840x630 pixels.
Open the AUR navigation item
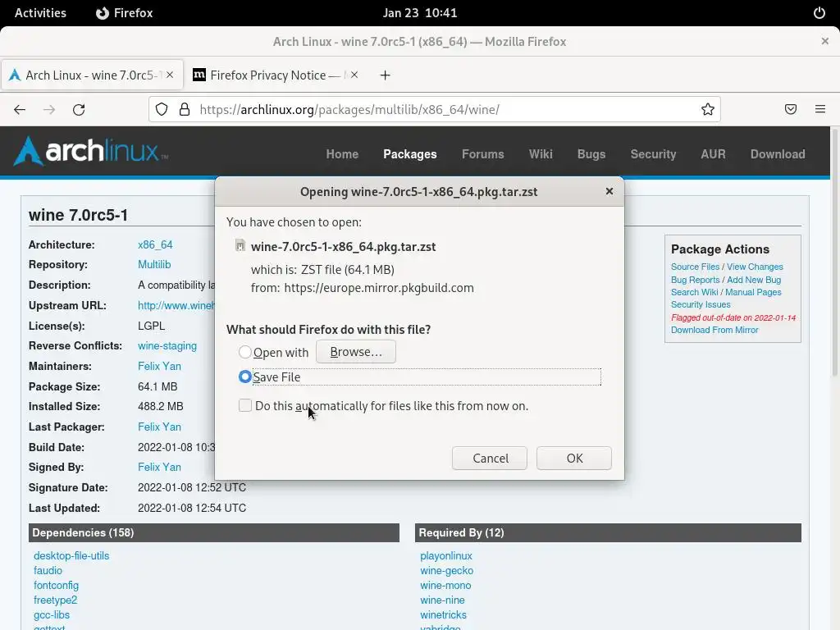[713, 154]
